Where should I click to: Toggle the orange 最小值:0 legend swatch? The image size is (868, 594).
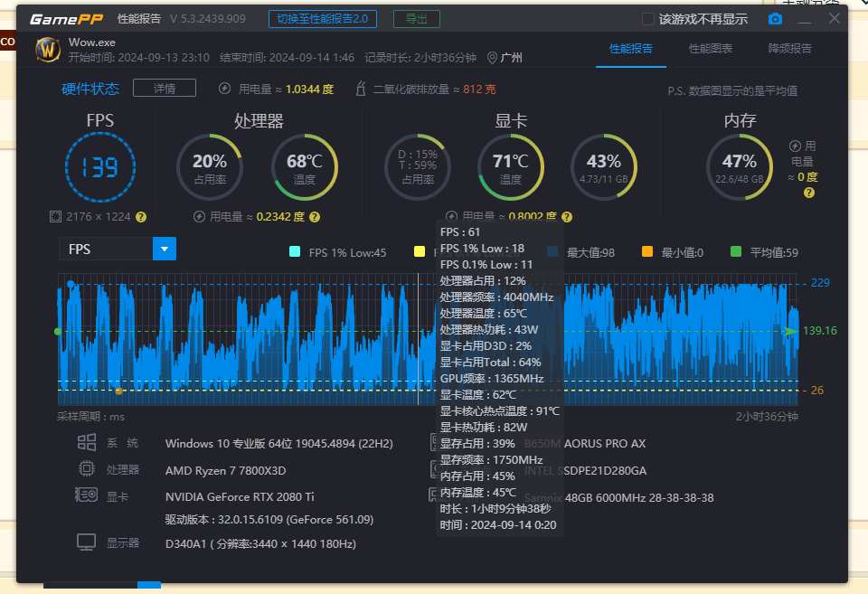pyautogui.click(x=646, y=252)
